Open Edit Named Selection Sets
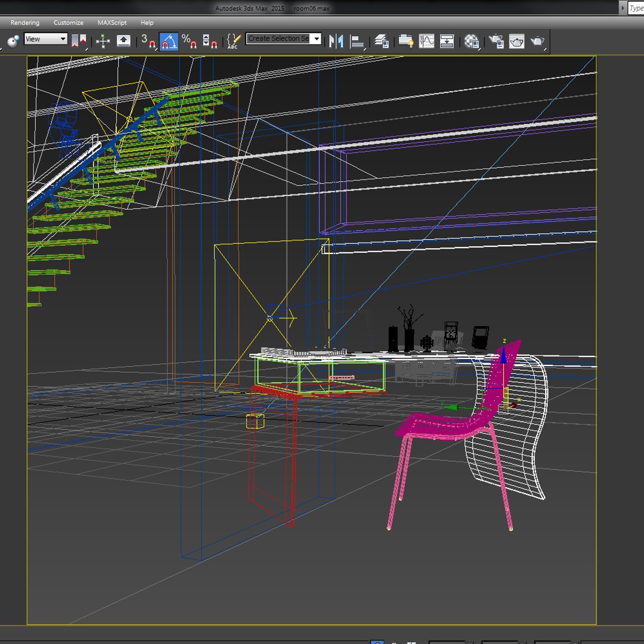 pyautogui.click(x=234, y=41)
